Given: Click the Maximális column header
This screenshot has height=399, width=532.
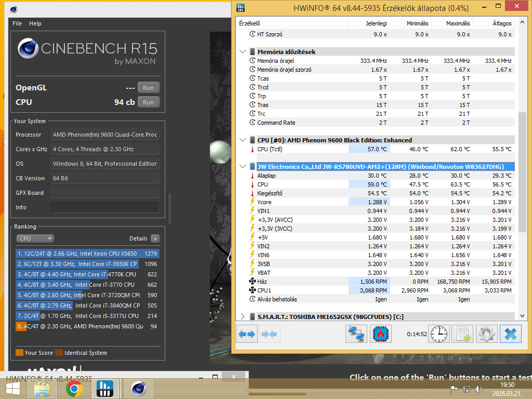Looking at the screenshot, I should 453,23.
